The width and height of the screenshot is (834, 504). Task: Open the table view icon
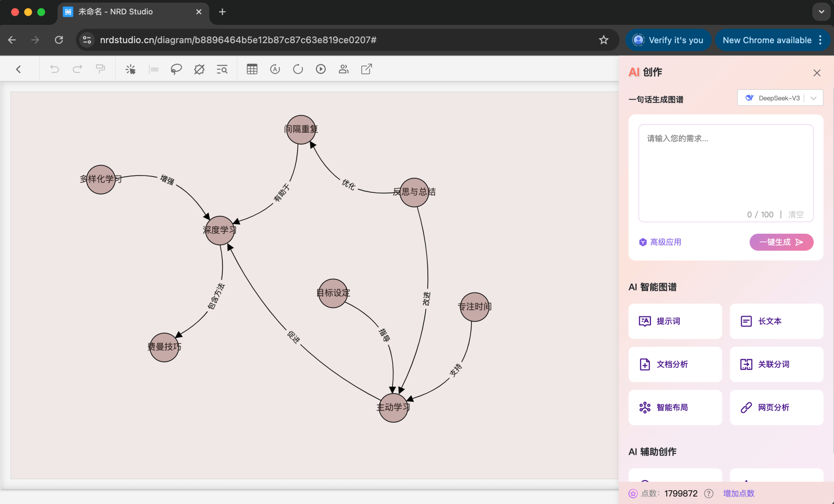coord(252,69)
